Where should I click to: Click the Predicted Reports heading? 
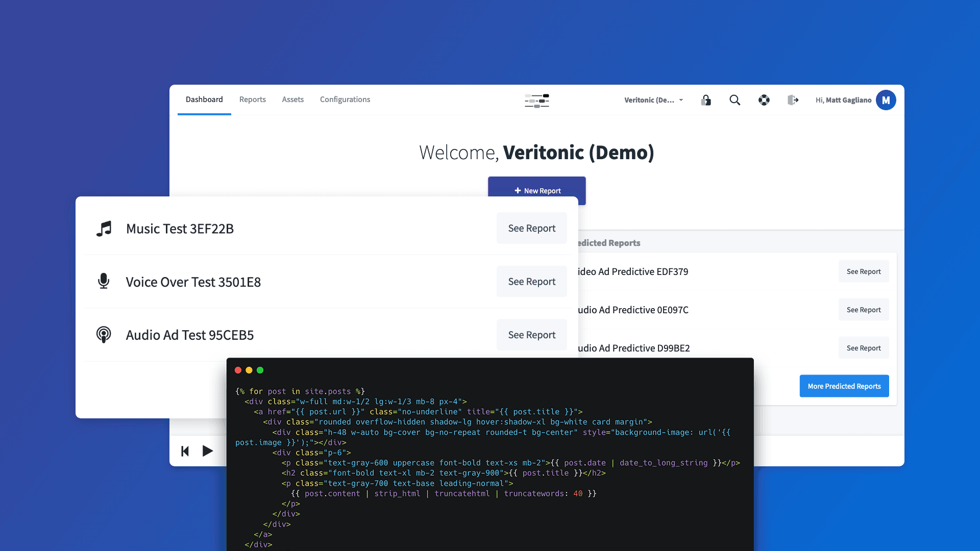point(609,243)
